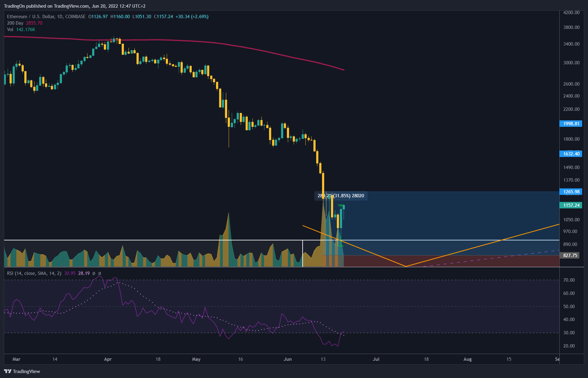Click the RSI '30.00' axis label
Image resolution: width=588 pixels, height=378 pixels.
569,333
